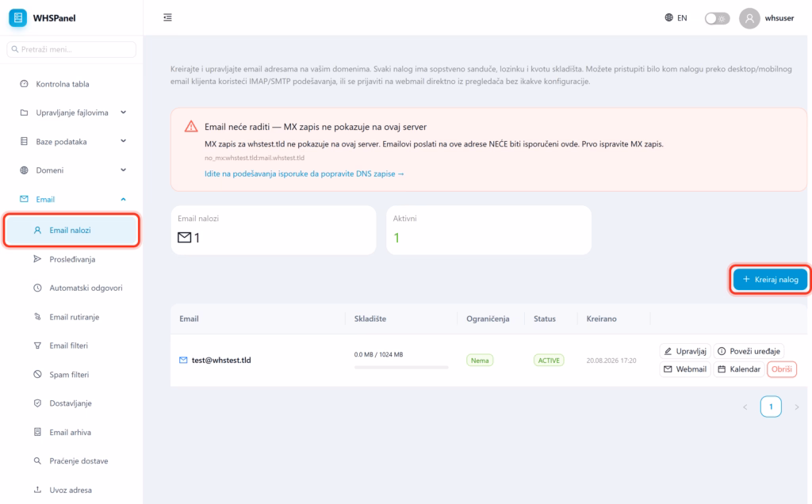Toggle the dark mode switch

click(x=717, y=18)
